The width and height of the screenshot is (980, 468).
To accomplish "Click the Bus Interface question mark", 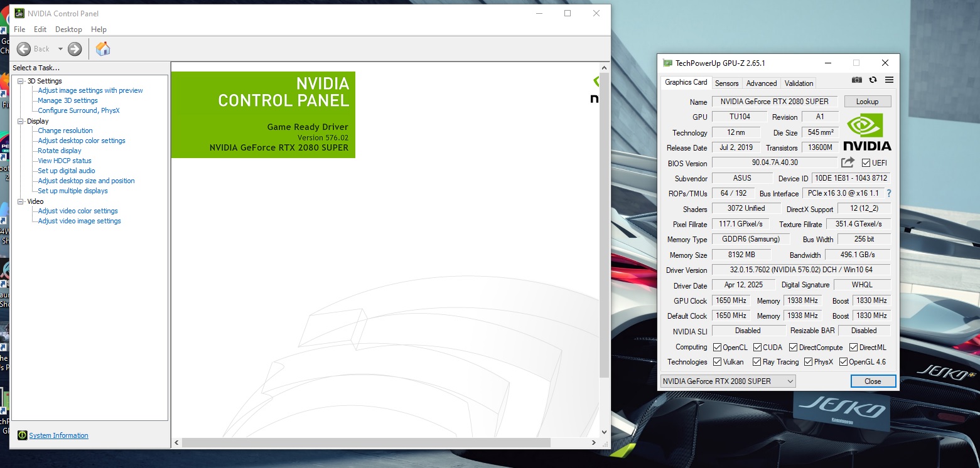I will tap(889, 193).
